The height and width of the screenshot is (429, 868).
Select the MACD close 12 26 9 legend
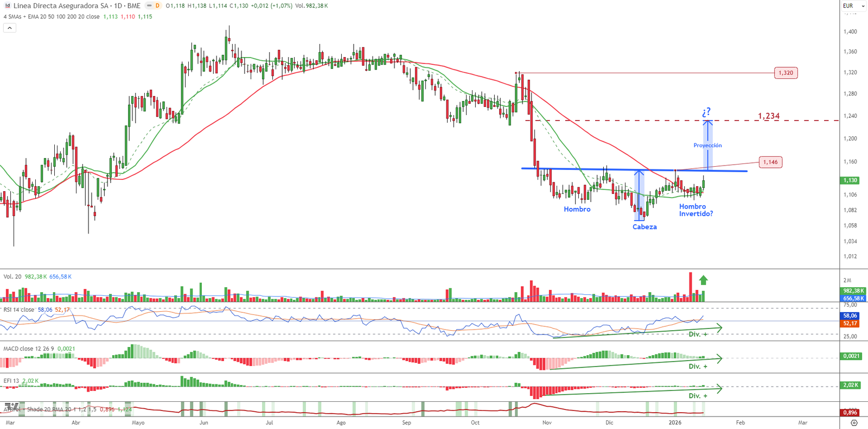[28, 349]
